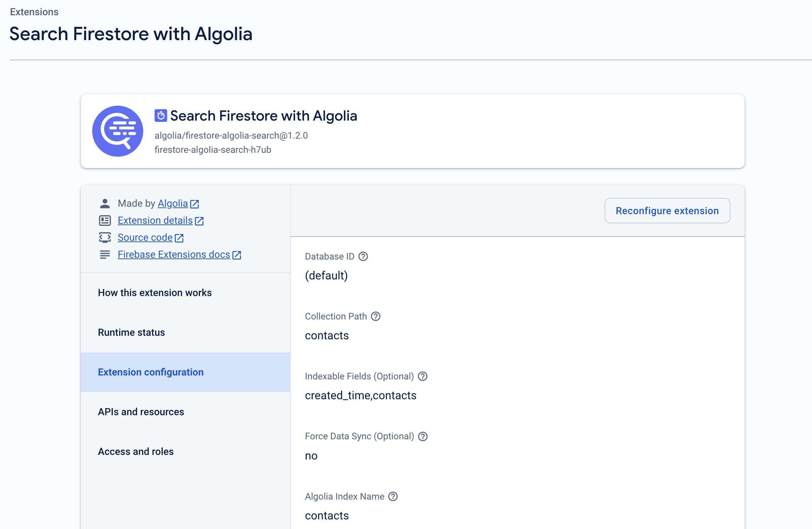The width and height of the screenshot is (812, 529).
Task: Go to APIs and resources section
Action: point(141,412)
